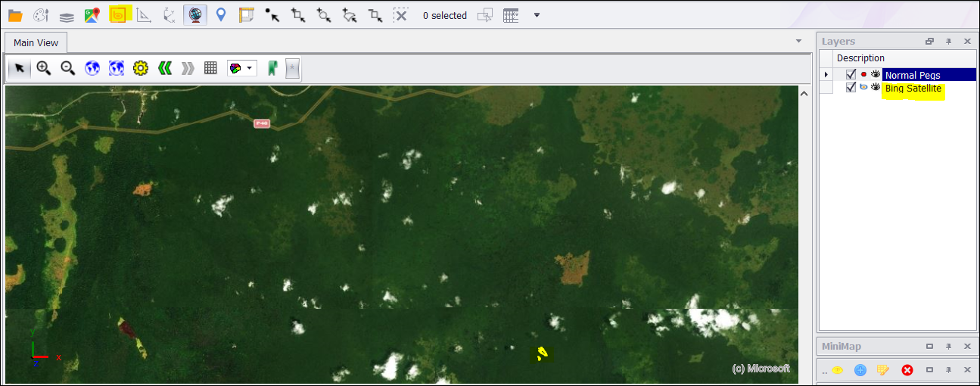Open the yellow gear settings icon

coord(140,68)
